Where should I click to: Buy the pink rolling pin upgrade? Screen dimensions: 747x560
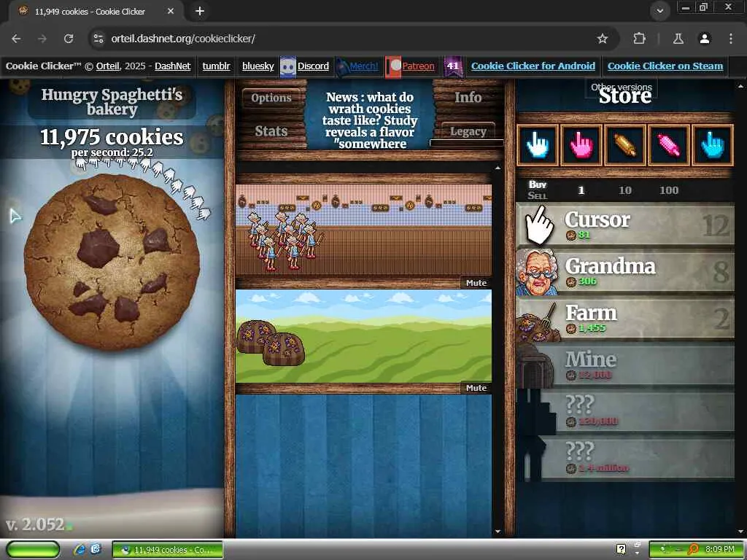pyautogui.click(x=668, y=145)
